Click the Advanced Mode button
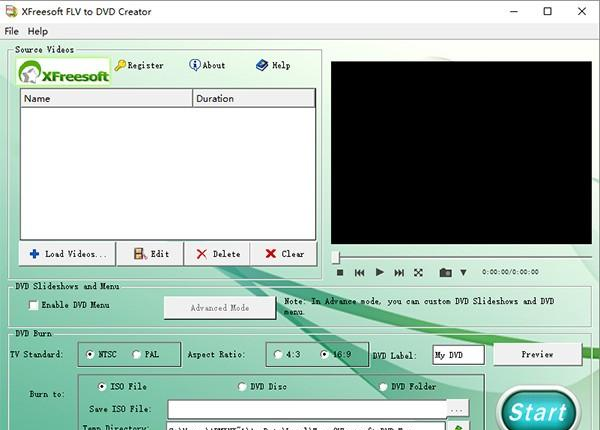This screenshot has height=430, width=600. coord(220,308)
